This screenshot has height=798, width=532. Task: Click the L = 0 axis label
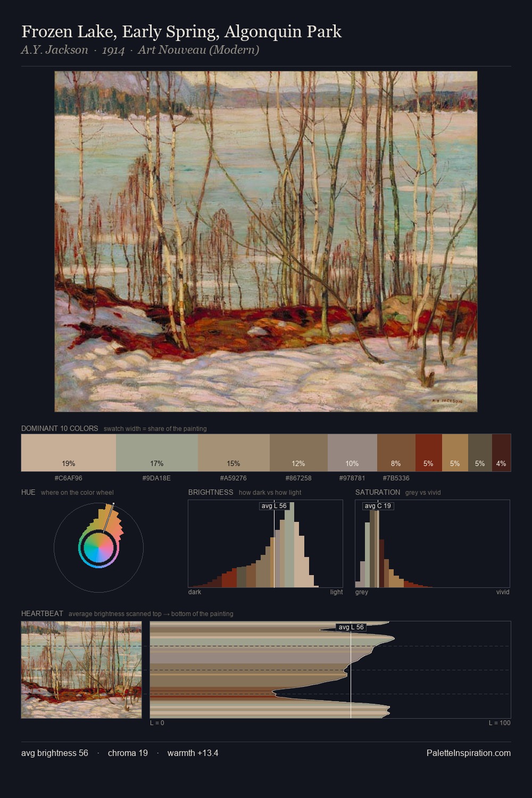pos(157,722)
